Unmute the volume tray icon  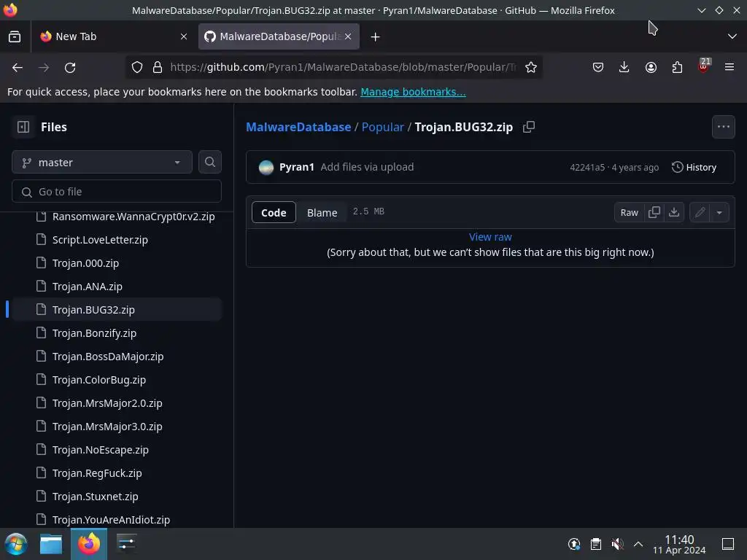pyautogui.click(x=617, y=544)
